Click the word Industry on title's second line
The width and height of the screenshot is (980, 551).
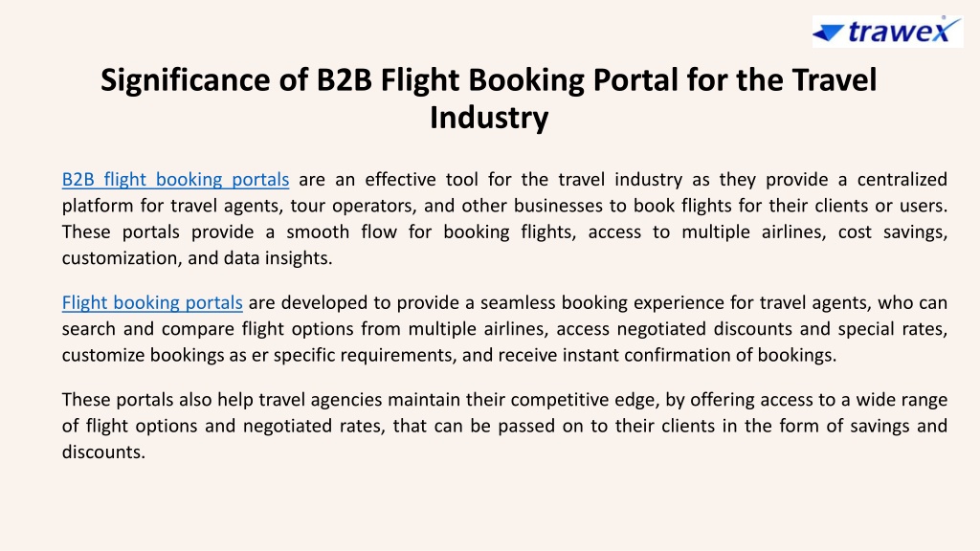[x=489, y=118]
